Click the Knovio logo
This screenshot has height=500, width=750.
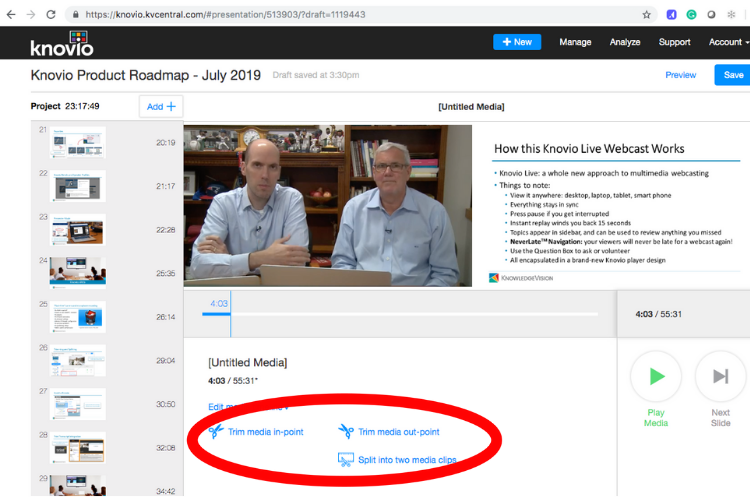coord(62,44)
